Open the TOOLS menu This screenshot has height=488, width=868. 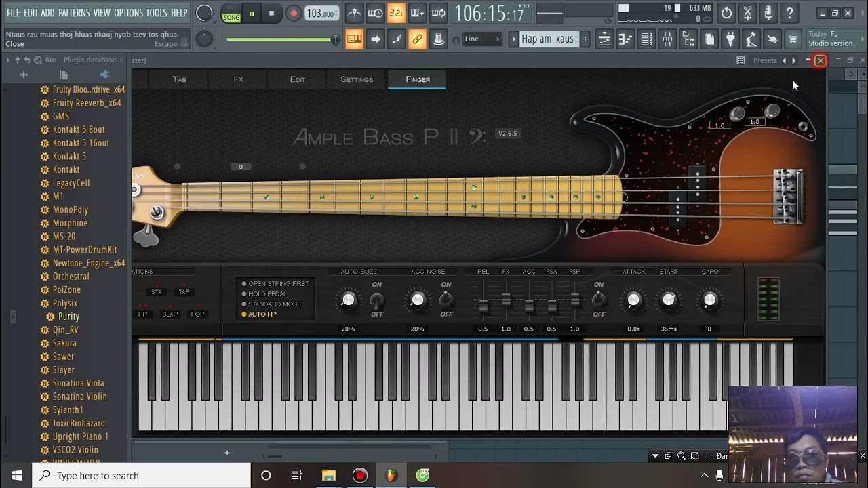[x=157, y=13]
